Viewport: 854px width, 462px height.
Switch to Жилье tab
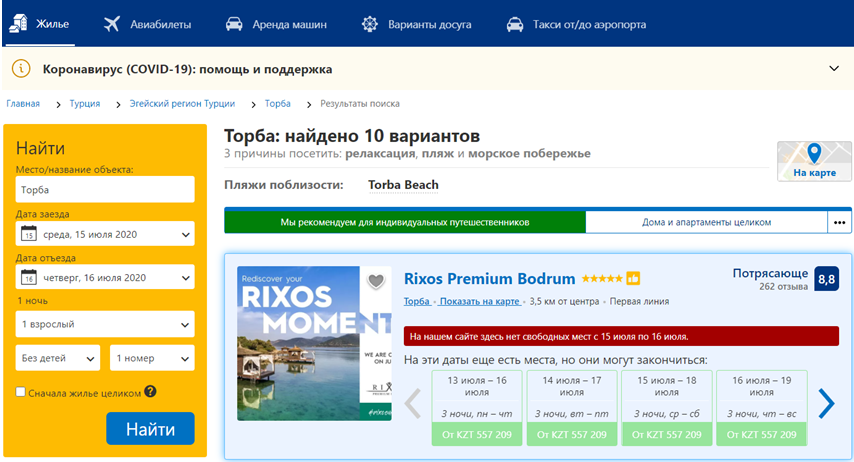(40, 24)
